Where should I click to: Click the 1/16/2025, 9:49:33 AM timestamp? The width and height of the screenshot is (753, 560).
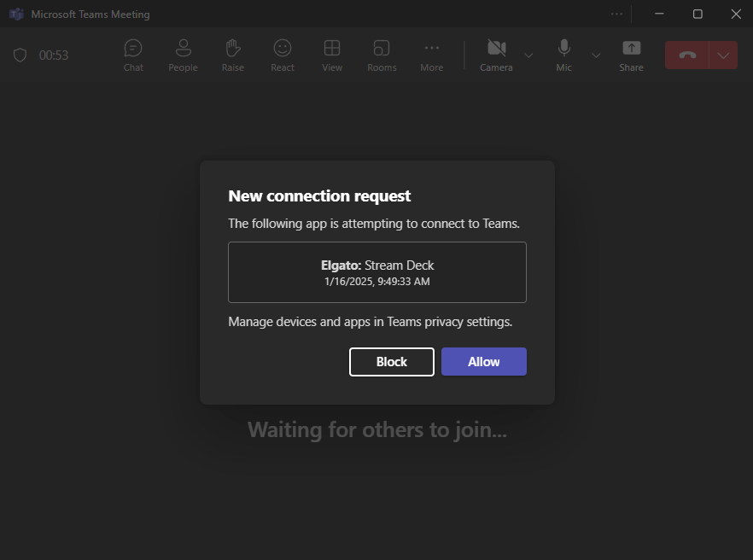point(377,282)
